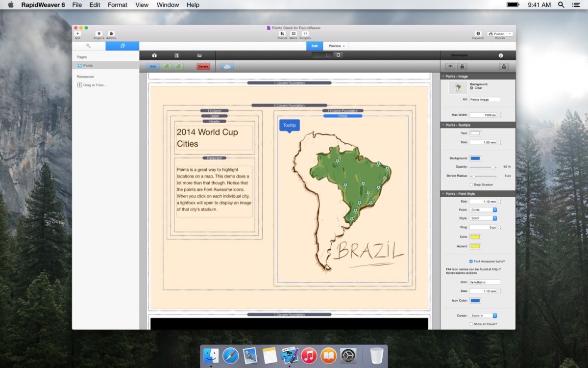Open the Style dropdown showing Solid
The image size is (588, 368).
coord(483,218)
